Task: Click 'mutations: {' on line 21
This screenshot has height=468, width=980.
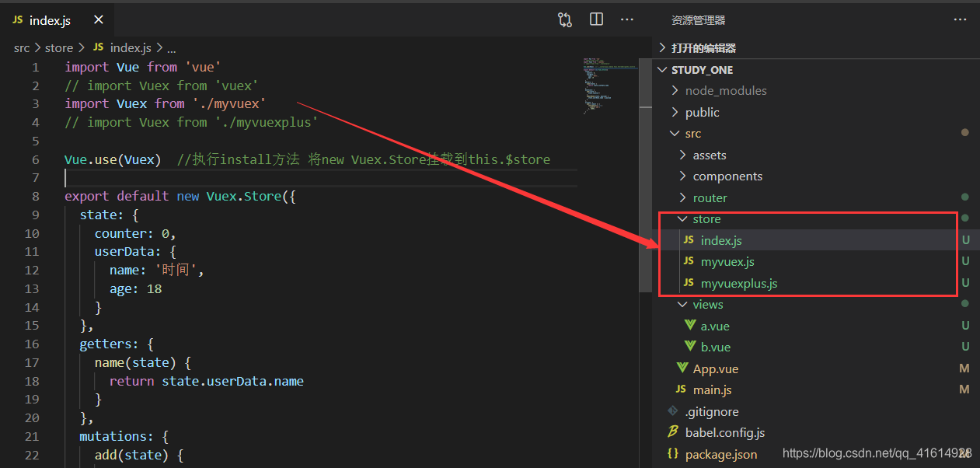Action: pyautogui.click(x=124, y=436)
